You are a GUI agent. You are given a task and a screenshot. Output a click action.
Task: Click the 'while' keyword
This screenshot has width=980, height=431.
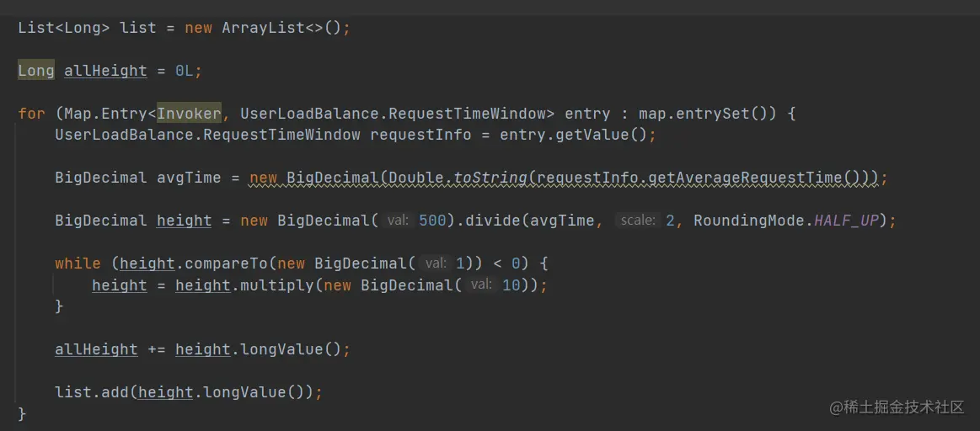78,263
